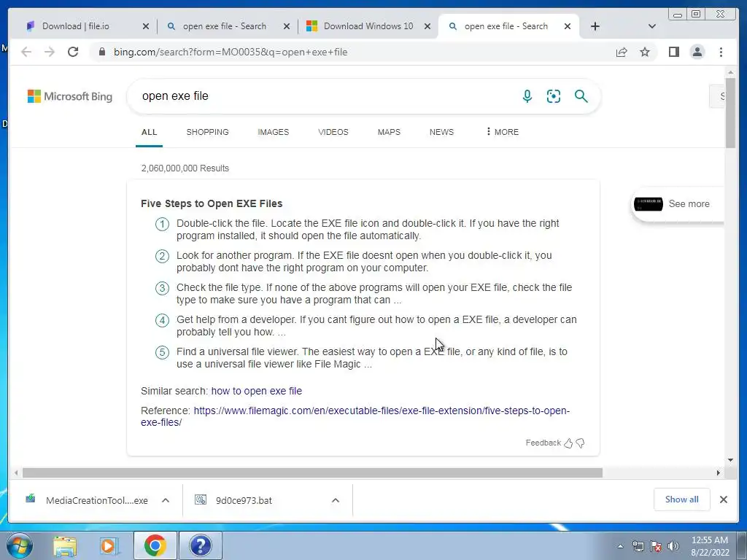Switch to VIDEOS results
The width and height of the screenshot is (747, 560).
tap(333, 132)
